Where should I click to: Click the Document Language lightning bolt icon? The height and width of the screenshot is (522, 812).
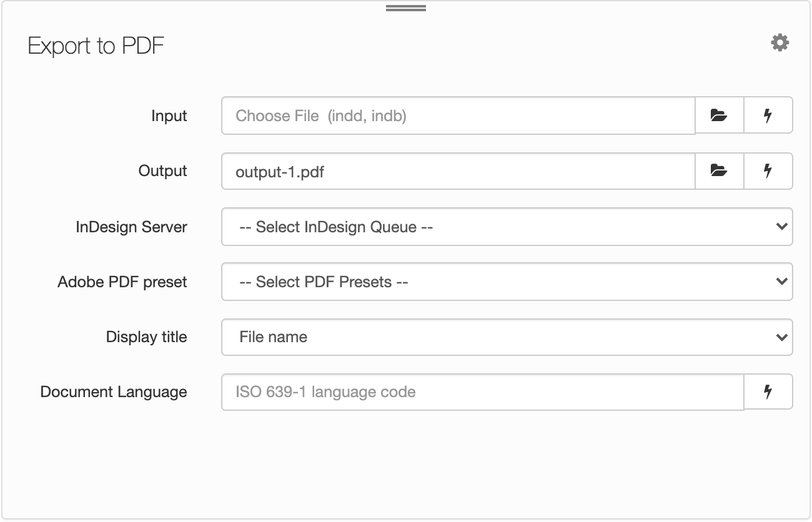coord(768,391)
